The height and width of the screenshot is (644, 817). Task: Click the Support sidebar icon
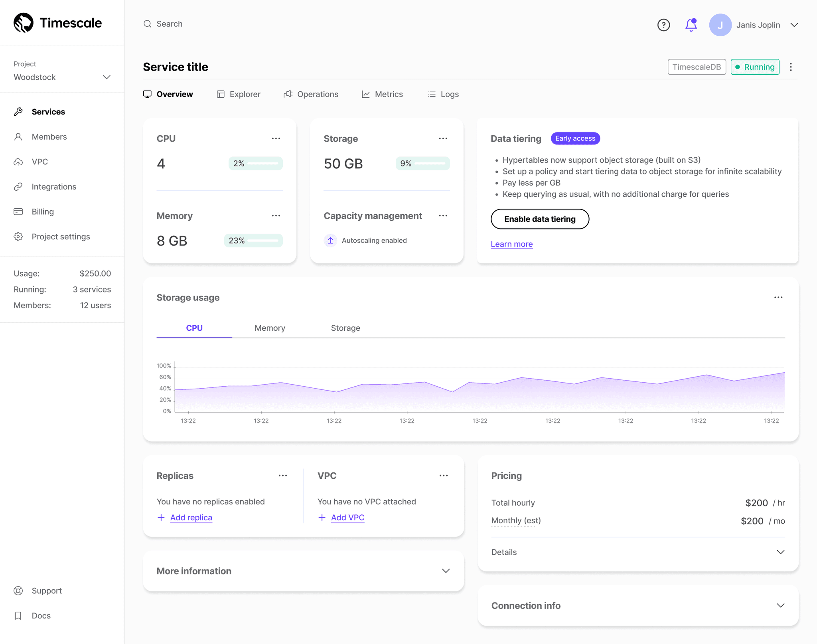pyautogui.click(x=19, y=590)
